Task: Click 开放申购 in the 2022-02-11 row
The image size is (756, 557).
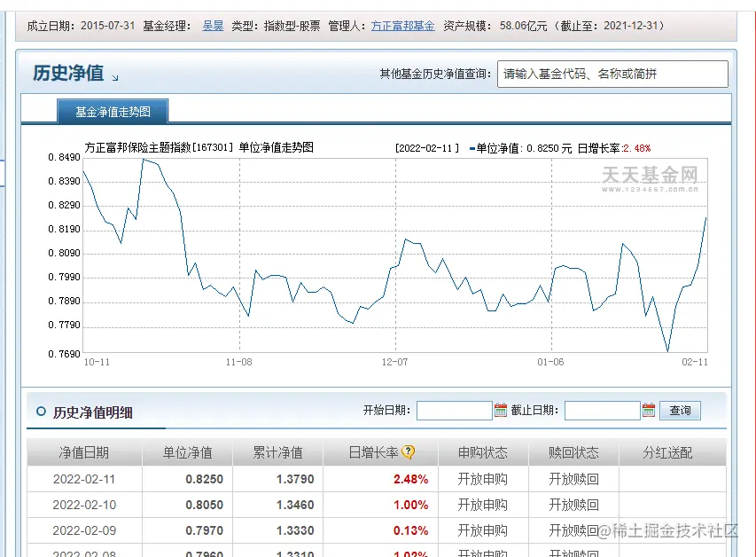Action: [483, 479]
